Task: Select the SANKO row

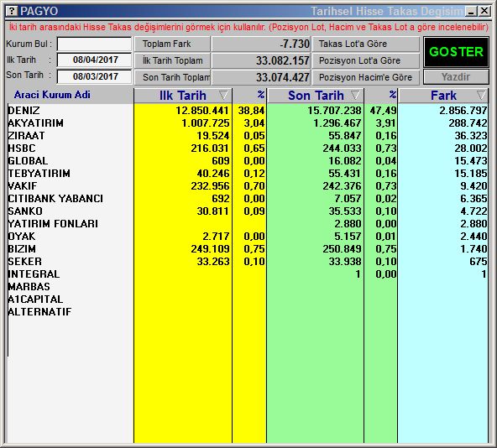Action: coord(248,211)
